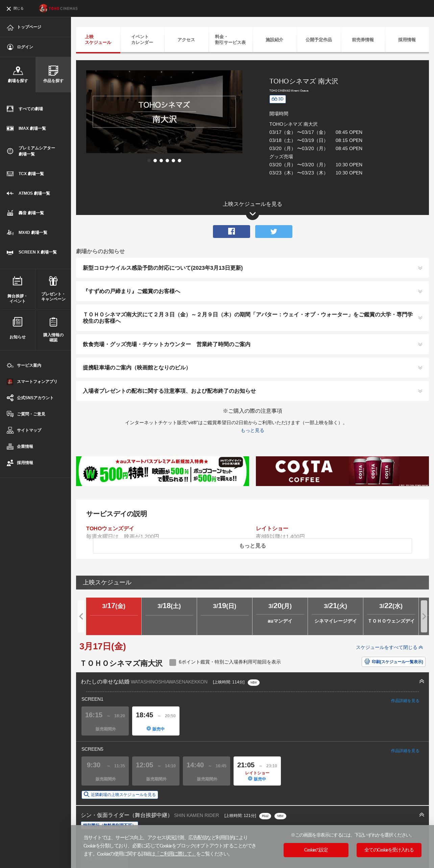Accept all cookies button
This screenshot has height=868, width=434.
[389, 850]
